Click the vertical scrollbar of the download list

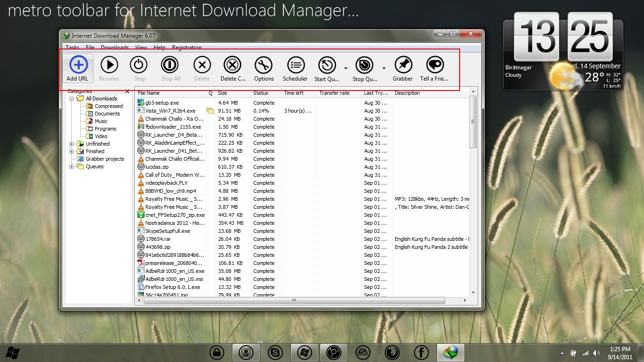click(473, 122)
